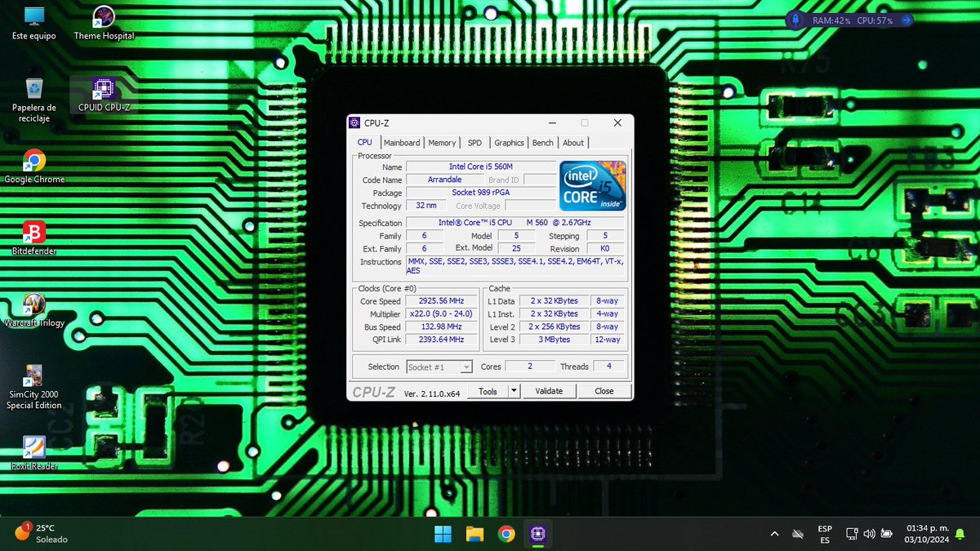Open the Socket #1 selection dropdown
This screenshot has width=980, height=551.
coord(439,367)
